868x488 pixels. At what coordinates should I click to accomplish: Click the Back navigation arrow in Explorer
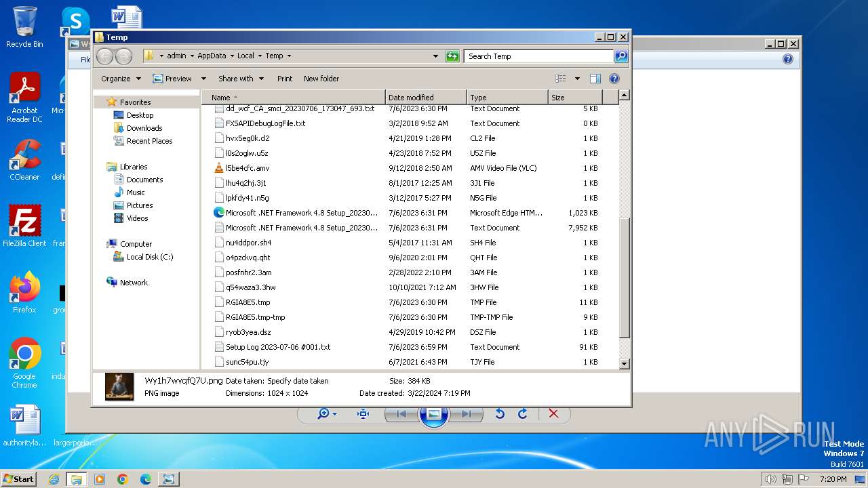point(104,56)
